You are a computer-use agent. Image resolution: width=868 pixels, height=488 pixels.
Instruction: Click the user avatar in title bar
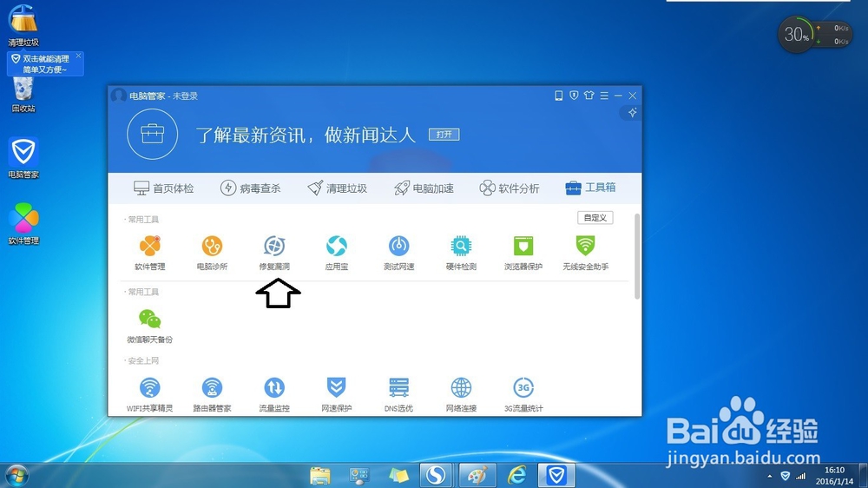118,96
